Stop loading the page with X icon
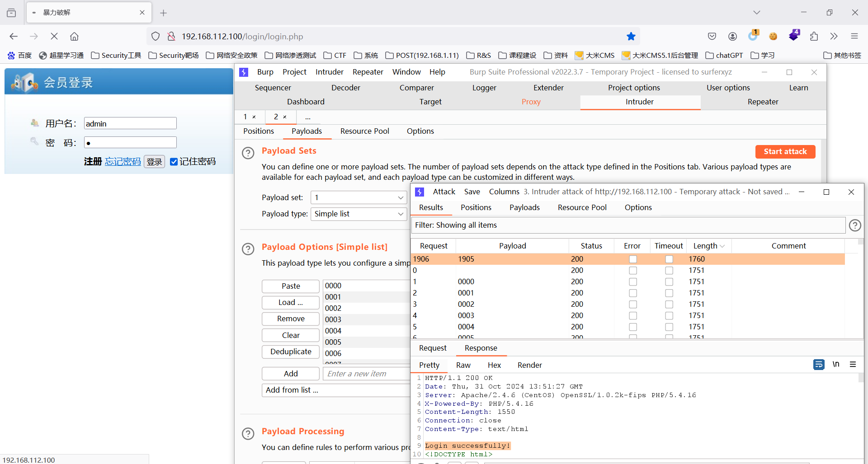868x464 pixels. 54,37
